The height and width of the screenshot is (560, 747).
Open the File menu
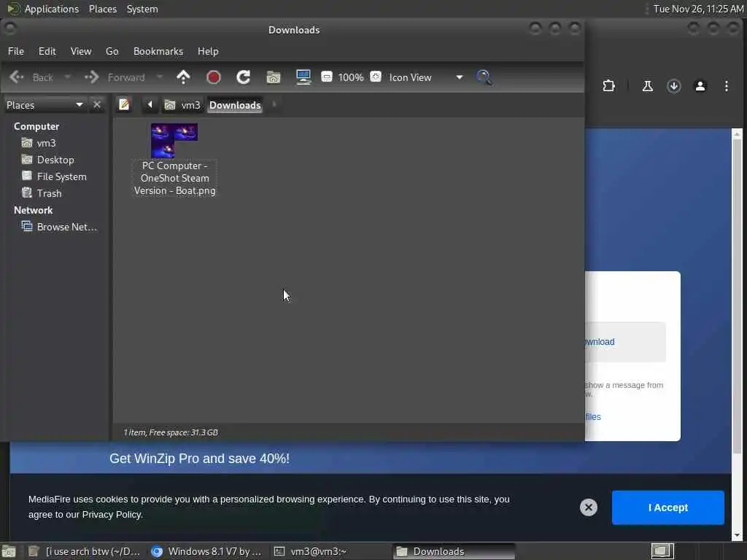16,51
